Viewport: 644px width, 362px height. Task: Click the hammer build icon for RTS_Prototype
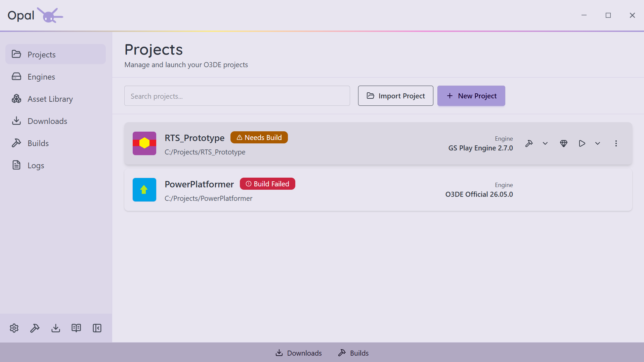529,143
